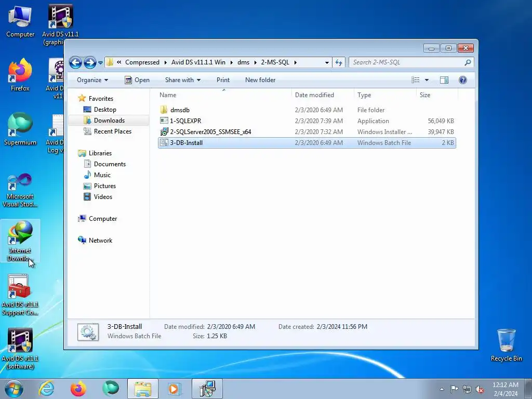Click Windows Media Player taskbar icon

(175, 389)
